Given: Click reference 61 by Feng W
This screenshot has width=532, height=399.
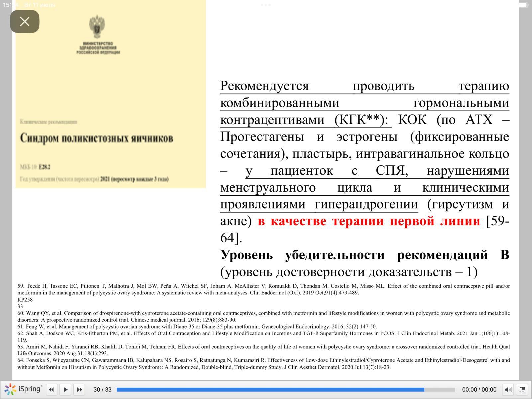Looking at the screenshot, I should coord(197,327).
